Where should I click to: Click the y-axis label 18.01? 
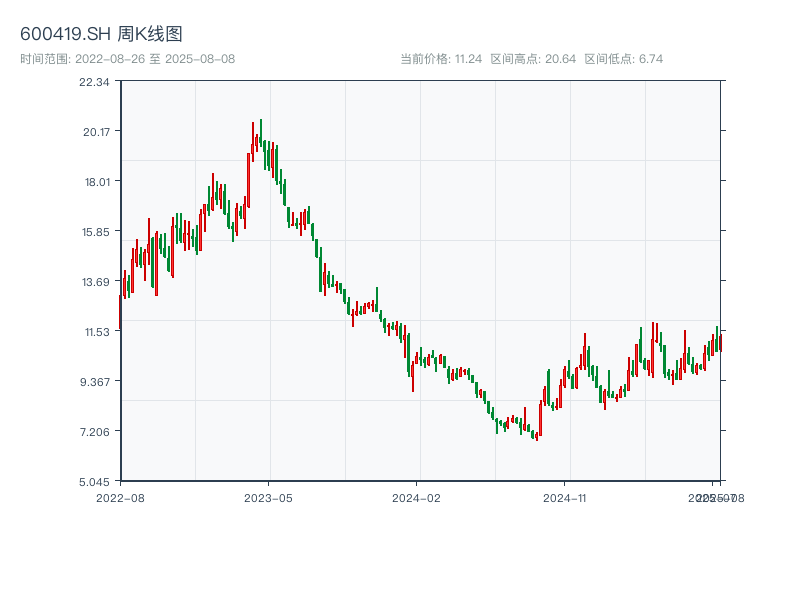click(x=97, y=182)
